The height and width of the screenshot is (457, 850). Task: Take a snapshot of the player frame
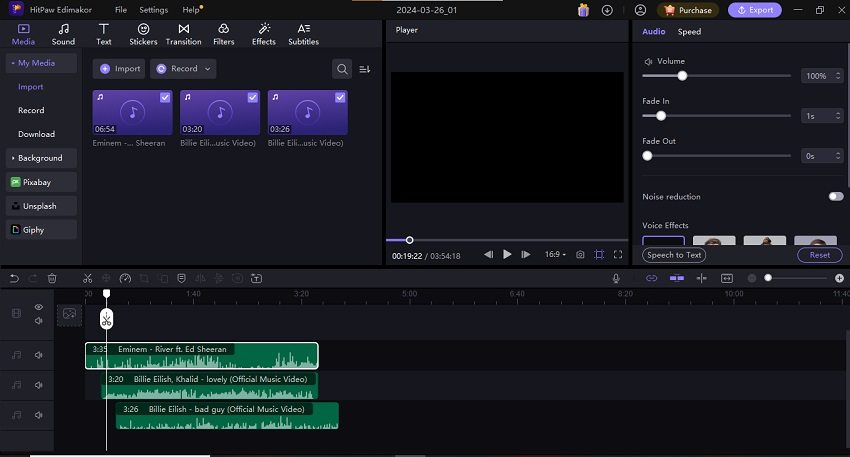[580, 255]
